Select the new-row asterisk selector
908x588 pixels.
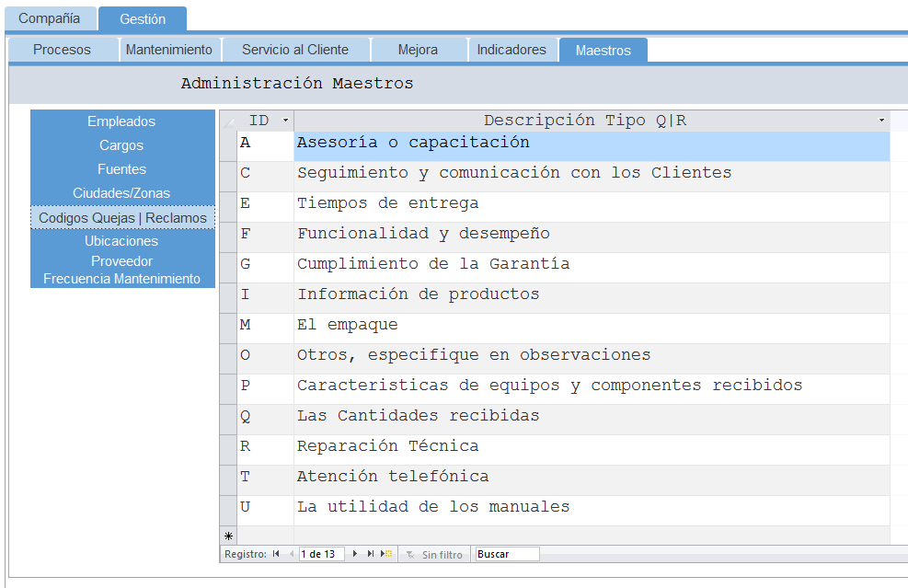229,536
